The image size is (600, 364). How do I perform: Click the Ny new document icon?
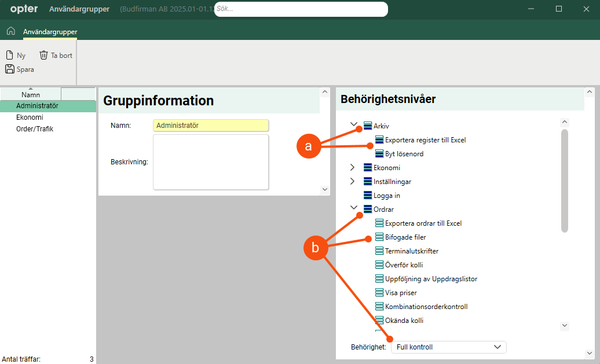9,56
